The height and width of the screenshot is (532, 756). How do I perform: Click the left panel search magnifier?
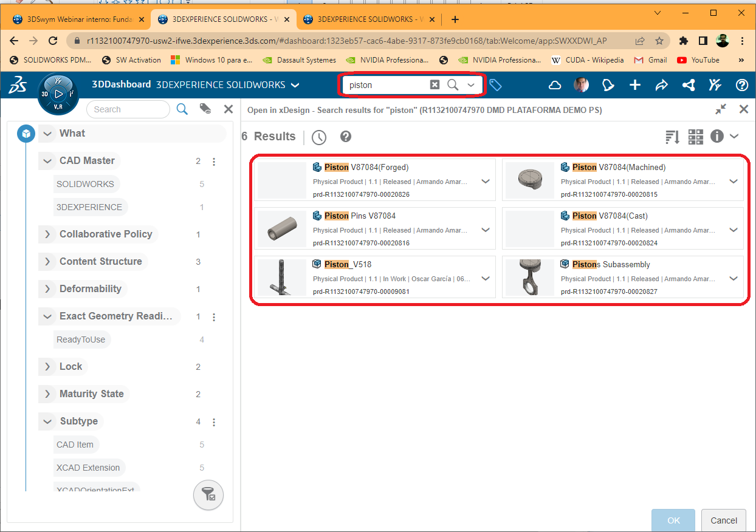tap(182, 109)
